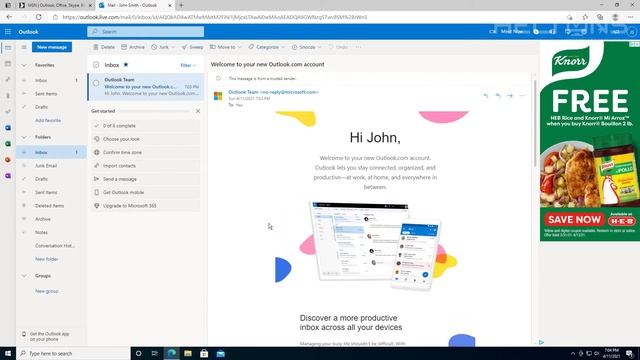Open OneNote app icon in left rail
This screenshot has height=360, width=640.
(8, 176)
